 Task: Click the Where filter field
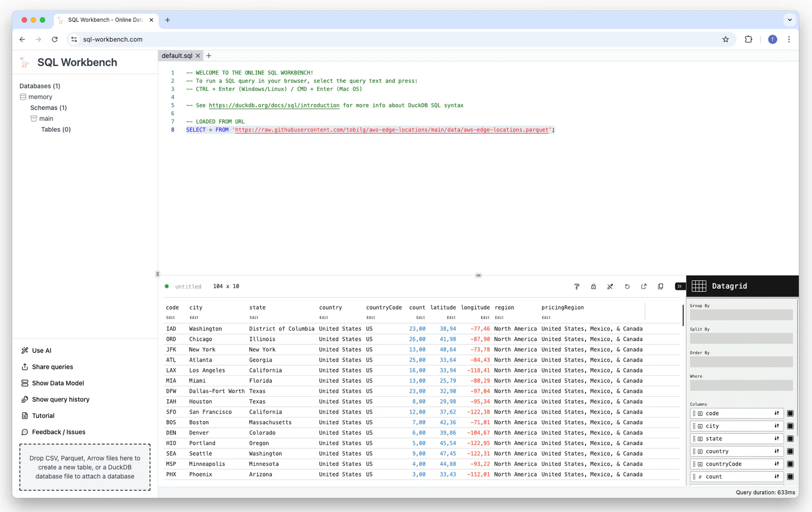click(741, 386)
